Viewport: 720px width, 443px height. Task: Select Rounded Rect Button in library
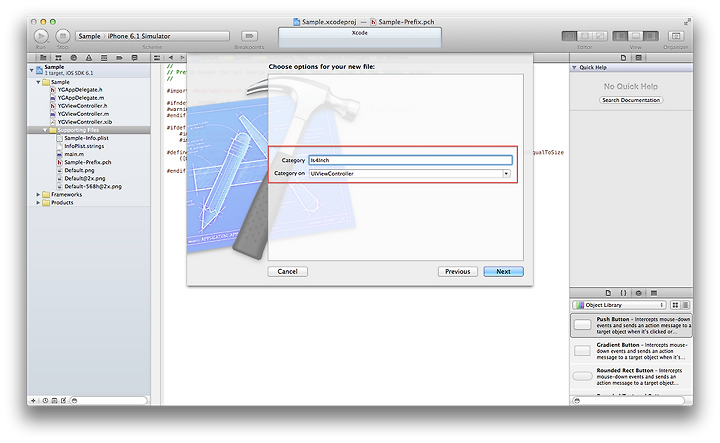631,377
